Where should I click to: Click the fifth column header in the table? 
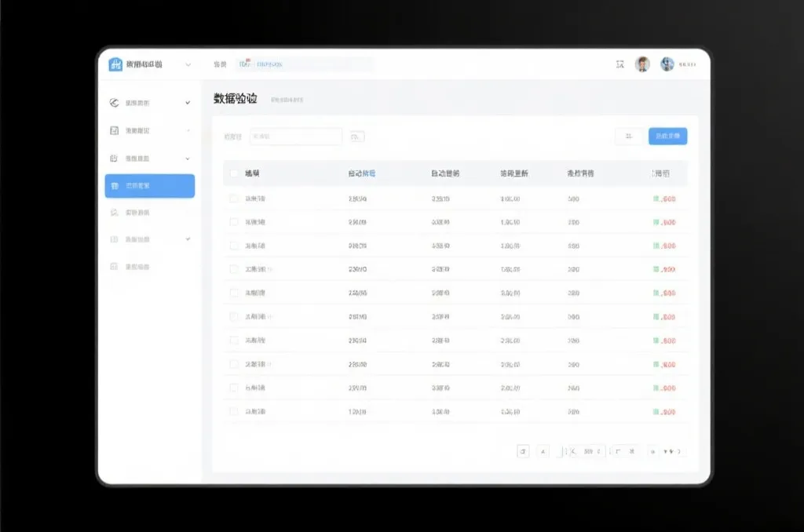pos(580,173)
